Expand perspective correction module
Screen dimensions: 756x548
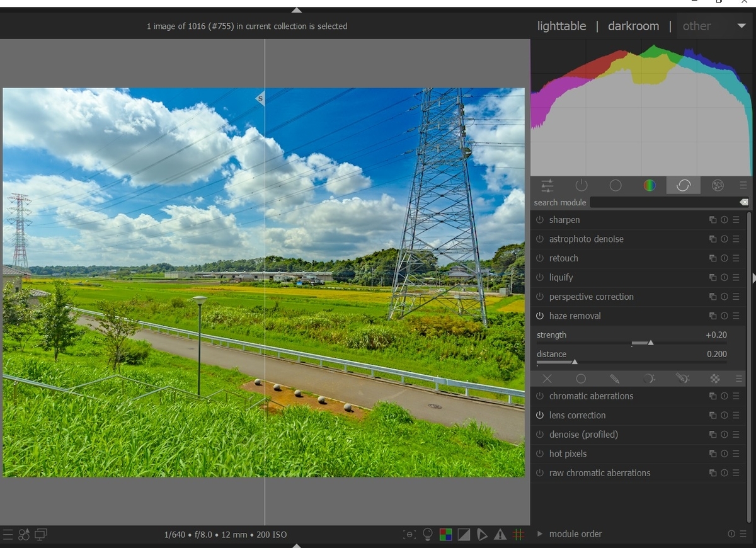click(591, 297)
